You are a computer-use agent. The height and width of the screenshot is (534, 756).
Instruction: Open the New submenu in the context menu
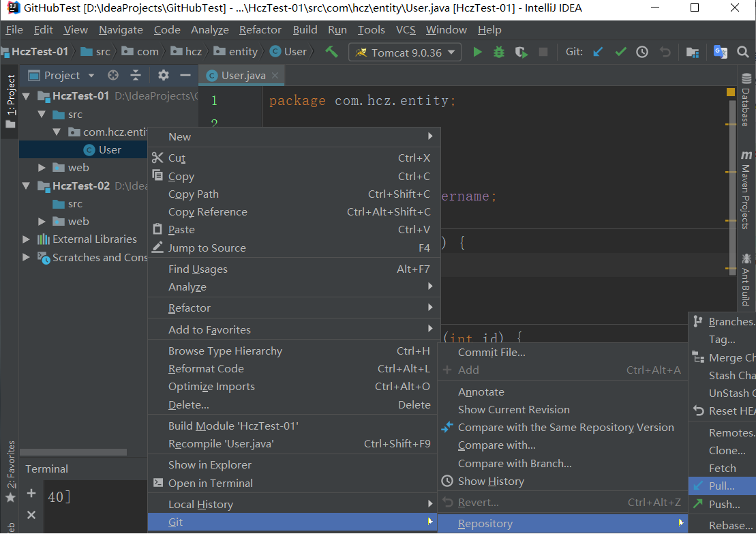[294, 137]
